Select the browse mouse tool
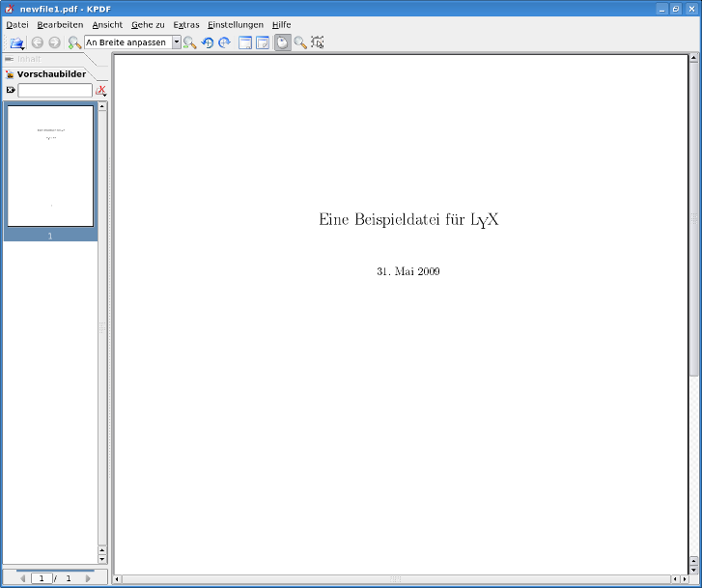This screenshot has height=588, width=702. pos(283,42)
